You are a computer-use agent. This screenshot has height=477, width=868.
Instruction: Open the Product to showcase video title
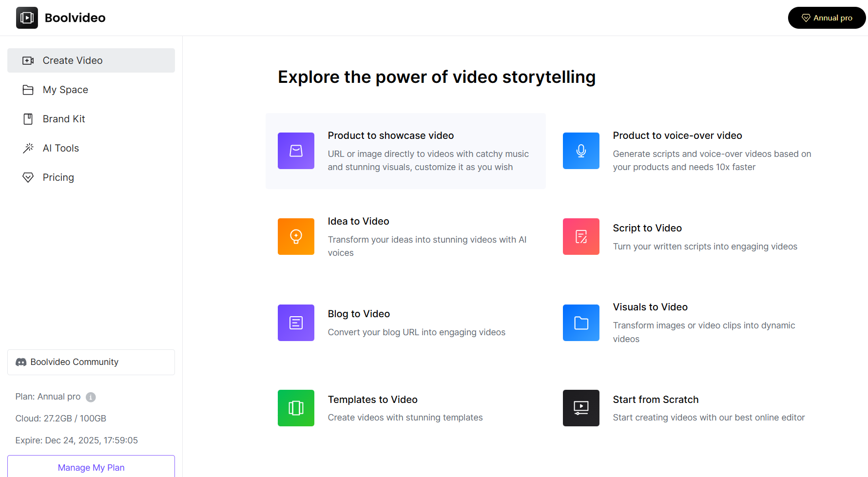click(391, 135)
